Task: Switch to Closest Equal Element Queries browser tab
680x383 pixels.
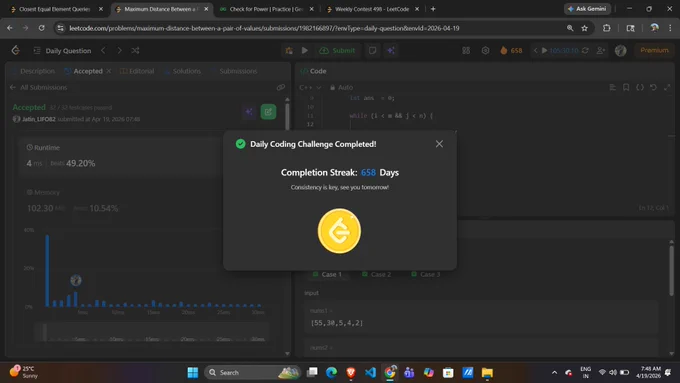Action: pyautogui.click(x=55, y=9)
